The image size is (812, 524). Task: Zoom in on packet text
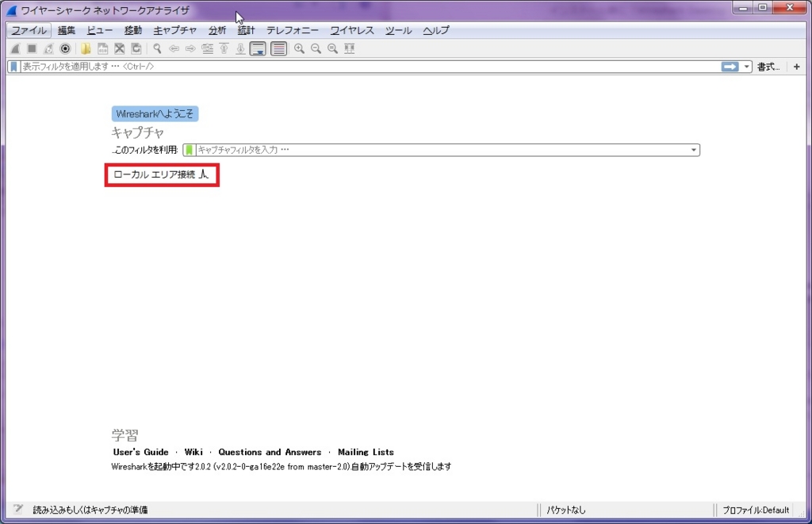(x=299, y=48)
